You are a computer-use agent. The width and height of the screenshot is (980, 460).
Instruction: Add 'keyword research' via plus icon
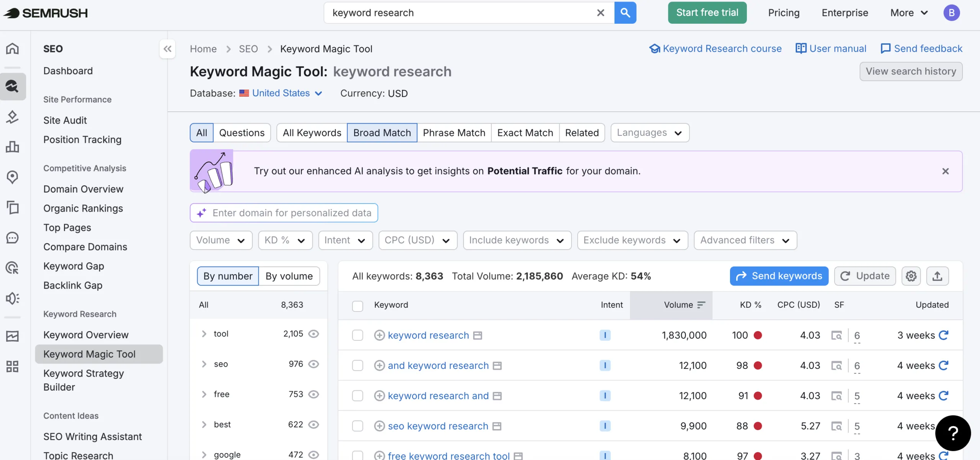tap(379, 335)
